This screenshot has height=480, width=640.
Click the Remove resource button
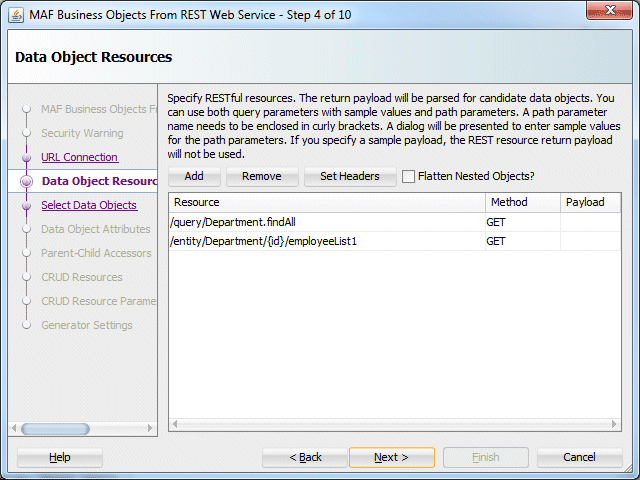[262, 176]
